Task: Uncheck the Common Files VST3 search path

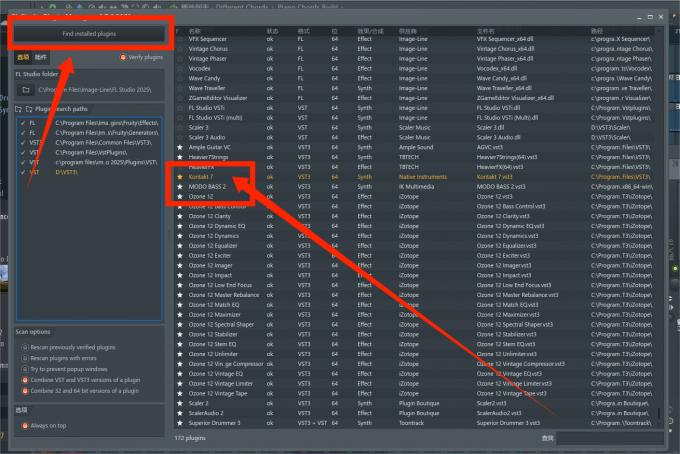Action: [x=23, y=143]
